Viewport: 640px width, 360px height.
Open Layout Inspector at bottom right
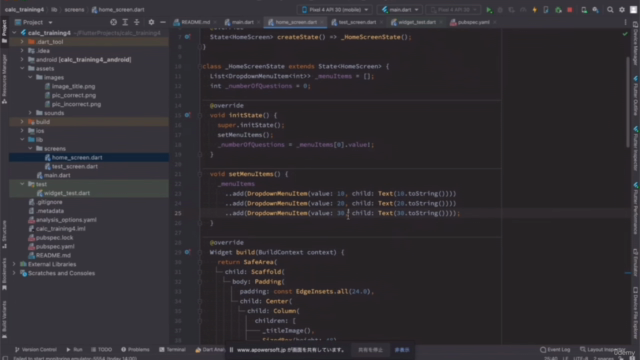click(603, 349)
